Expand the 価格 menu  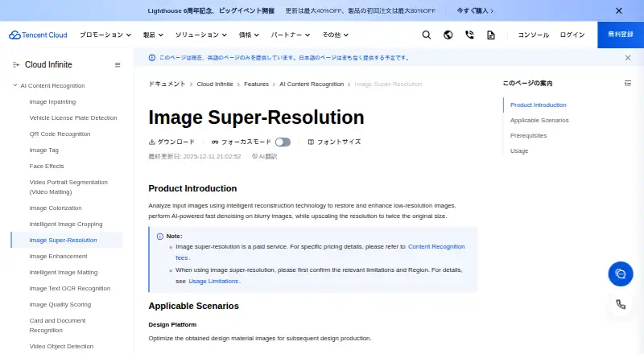click(x=249, y=35)
